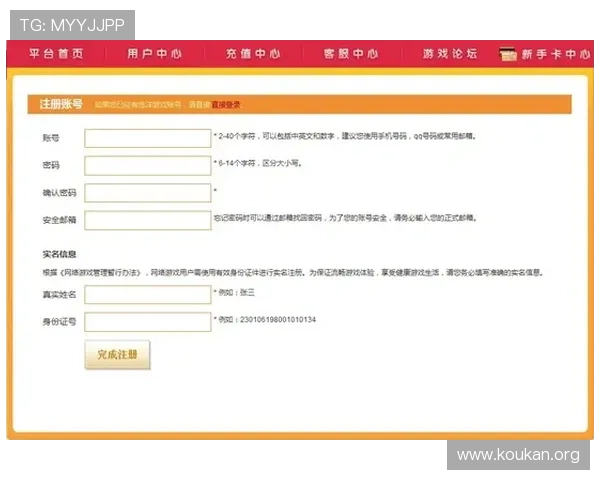This screenshot has width=600, height=480.
Task: Open the 平台首页 nav item
Action: tap(56, 54)
